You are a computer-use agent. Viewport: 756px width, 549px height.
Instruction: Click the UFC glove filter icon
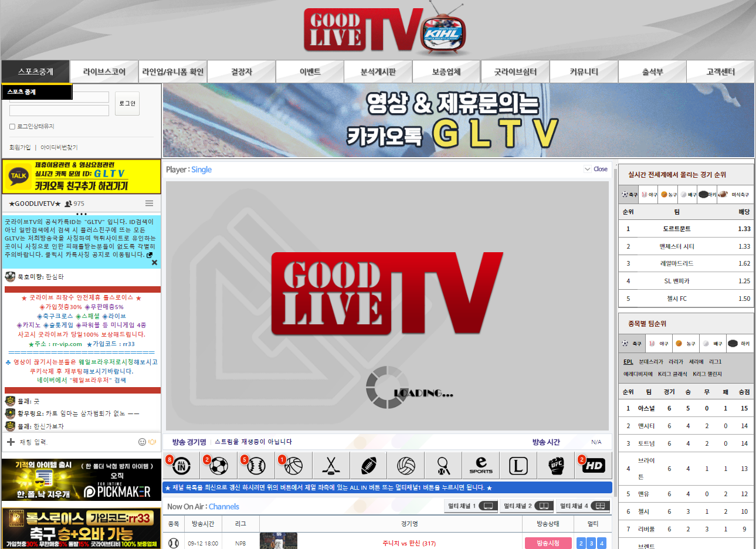[556, 466]
